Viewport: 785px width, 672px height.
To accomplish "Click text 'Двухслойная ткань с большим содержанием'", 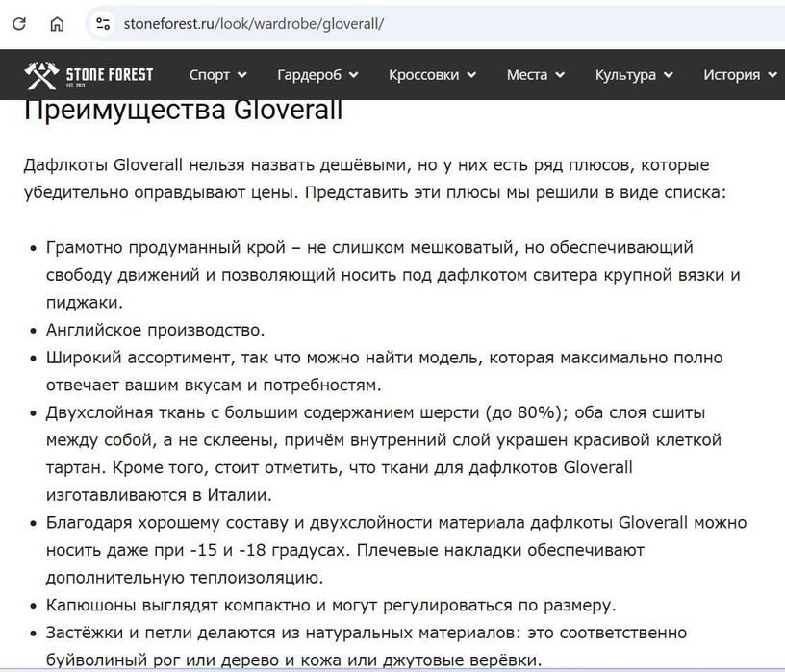I will (230, 412).
